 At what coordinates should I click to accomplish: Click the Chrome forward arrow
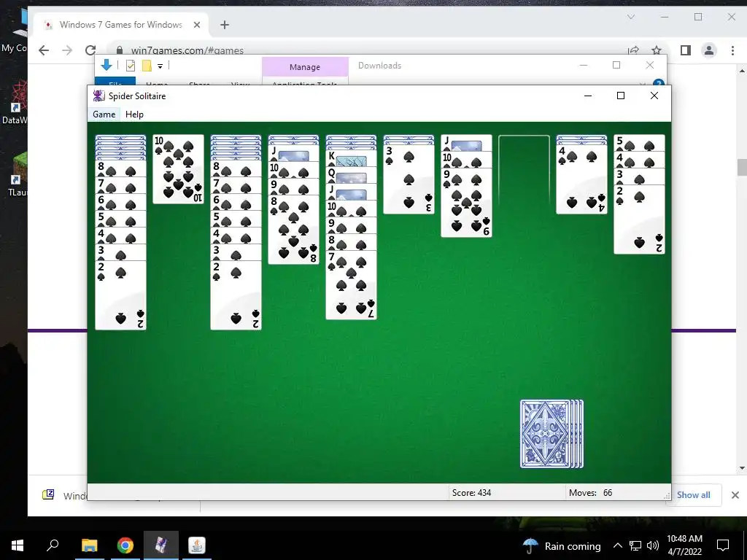coord(67,50)
